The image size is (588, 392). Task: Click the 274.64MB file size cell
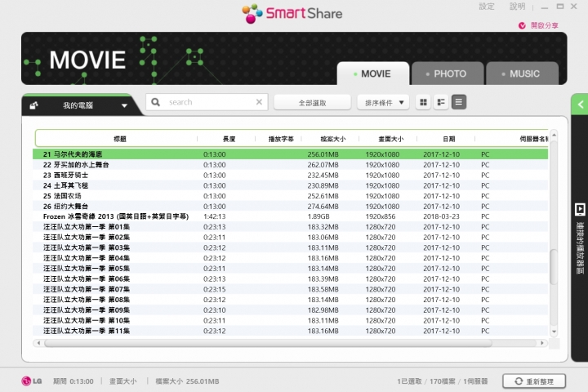point(323,207)
